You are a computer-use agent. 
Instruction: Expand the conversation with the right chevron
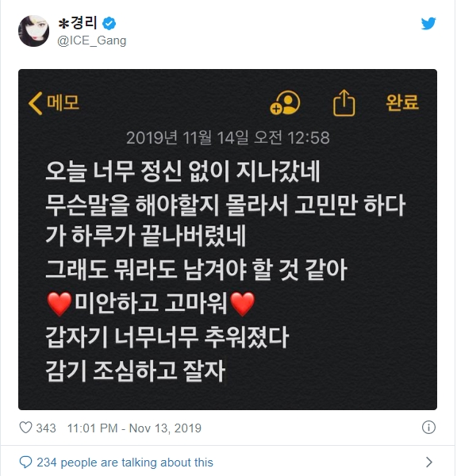click(428, 462)
